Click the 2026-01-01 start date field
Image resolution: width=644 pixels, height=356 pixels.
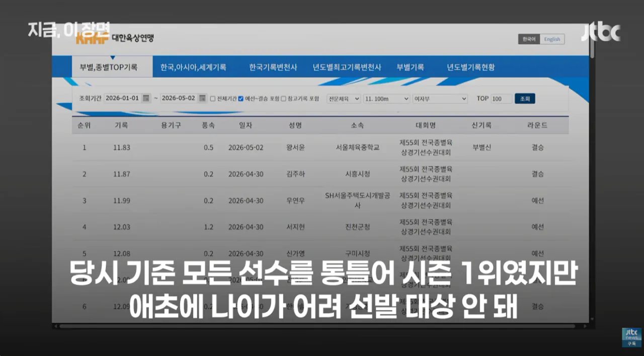[x=123, y=99]
